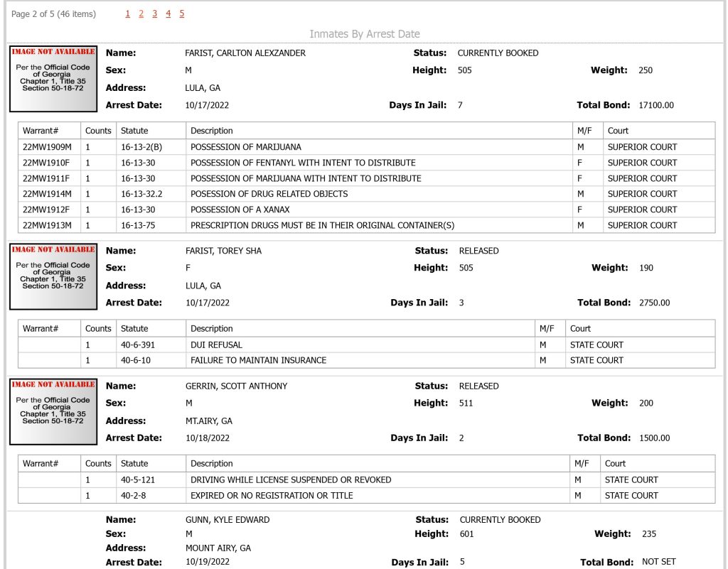Click Carlton Farist's unavailable image placeholder

[x=53, y=79]
